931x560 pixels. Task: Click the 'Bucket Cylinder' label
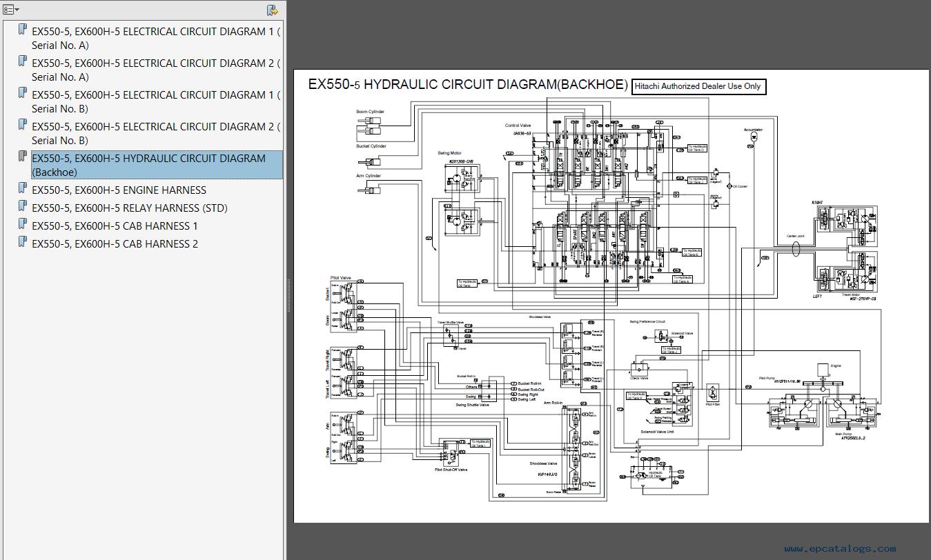click(x=371, y=146)
